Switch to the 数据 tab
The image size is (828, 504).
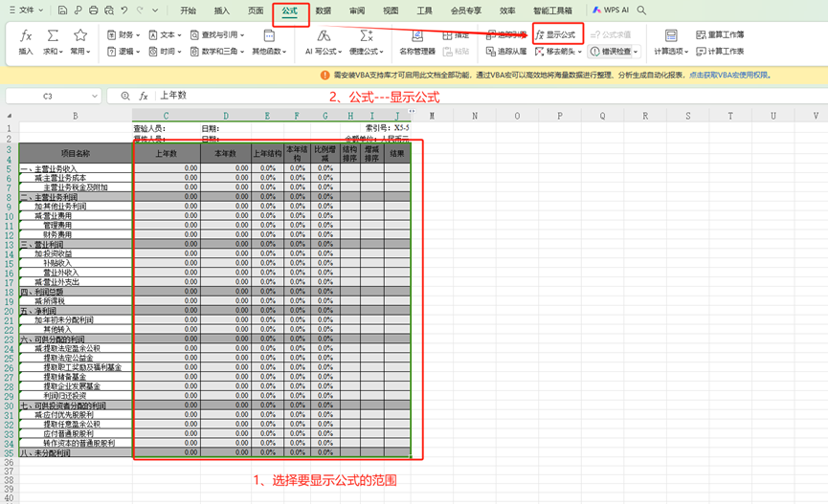click(x=324, y=11)
